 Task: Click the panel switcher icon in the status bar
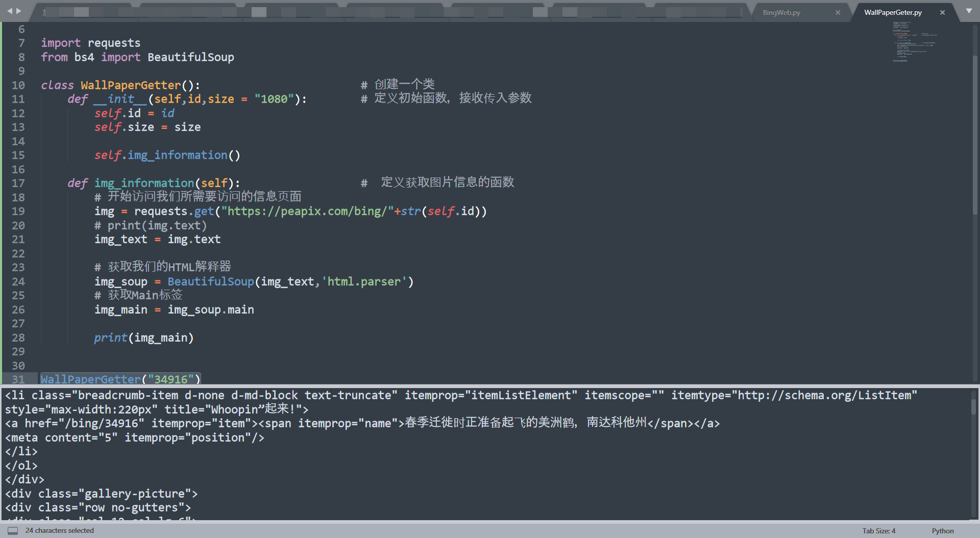(x=12, y=530)
